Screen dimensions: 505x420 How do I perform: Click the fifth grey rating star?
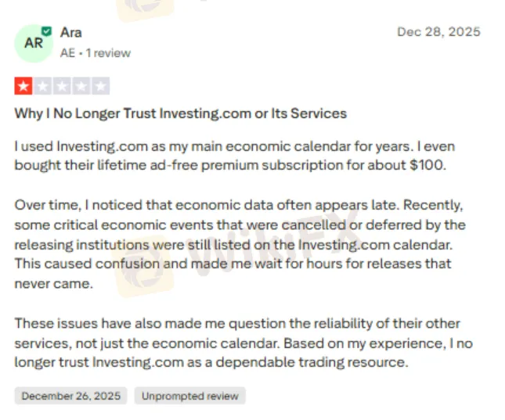click(x=101, y=86)
